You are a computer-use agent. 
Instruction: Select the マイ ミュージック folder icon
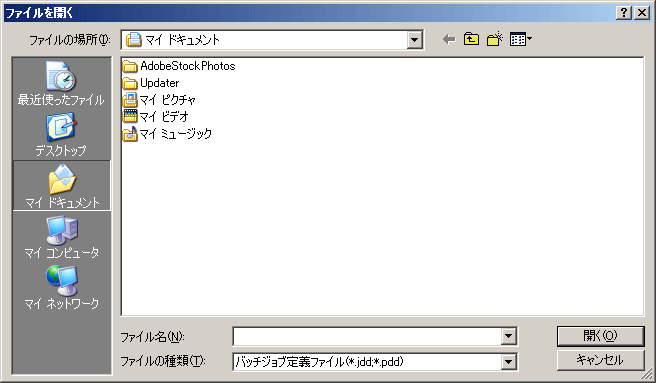[x=130, y=134]
